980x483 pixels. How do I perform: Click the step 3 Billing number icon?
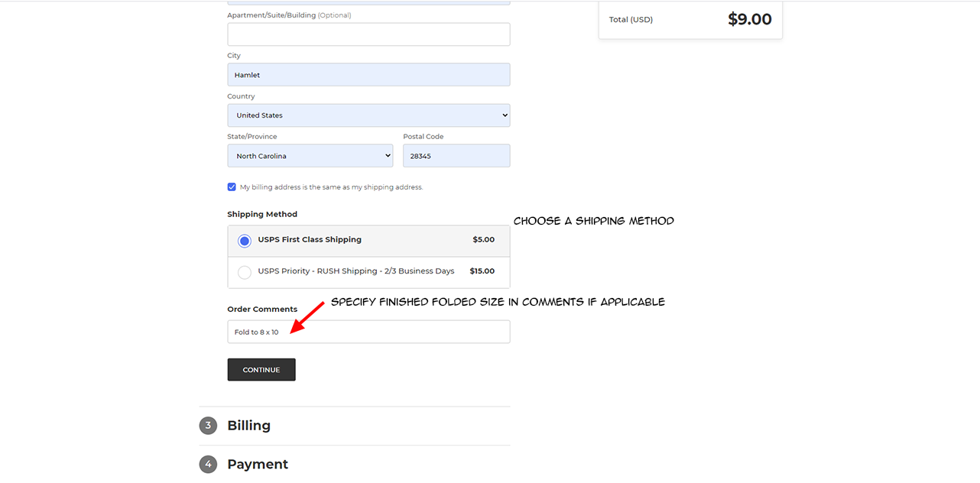point(208,426)
